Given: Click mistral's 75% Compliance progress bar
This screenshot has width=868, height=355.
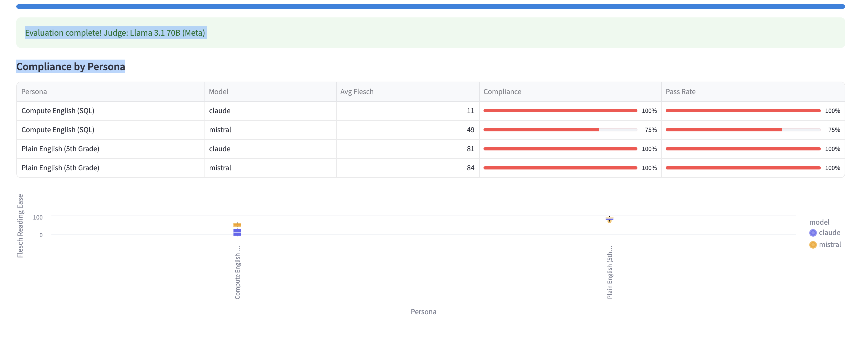Looking at the screenshot, I should pyautogui.click(x=560, y=130).
